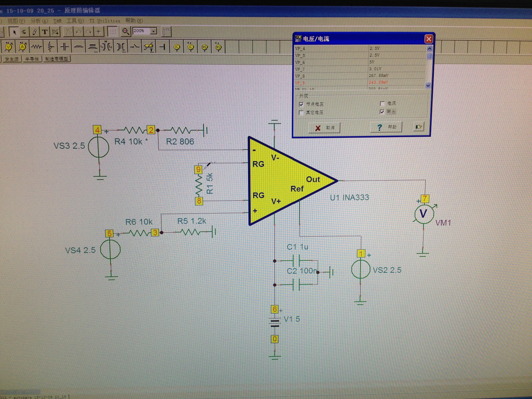Click the zoom magnifier tool
Viewport: 532px width, 399px height.
pos(125,31)
